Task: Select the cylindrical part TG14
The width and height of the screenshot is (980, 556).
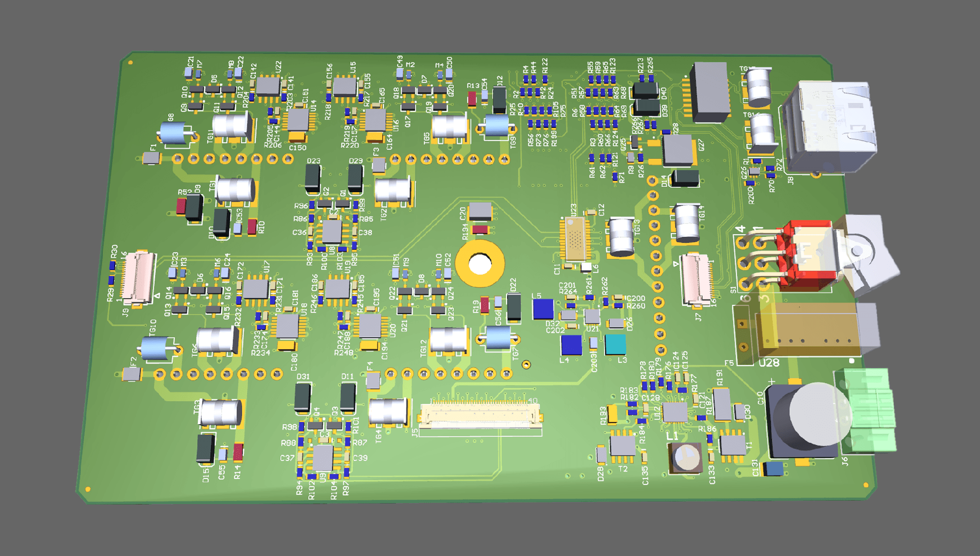Action: click(686, 223)
